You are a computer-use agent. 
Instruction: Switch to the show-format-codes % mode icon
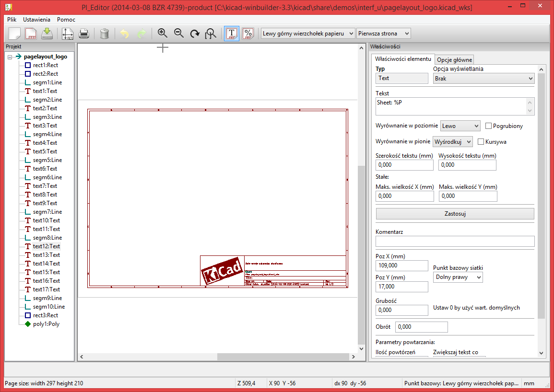(248, 34)
